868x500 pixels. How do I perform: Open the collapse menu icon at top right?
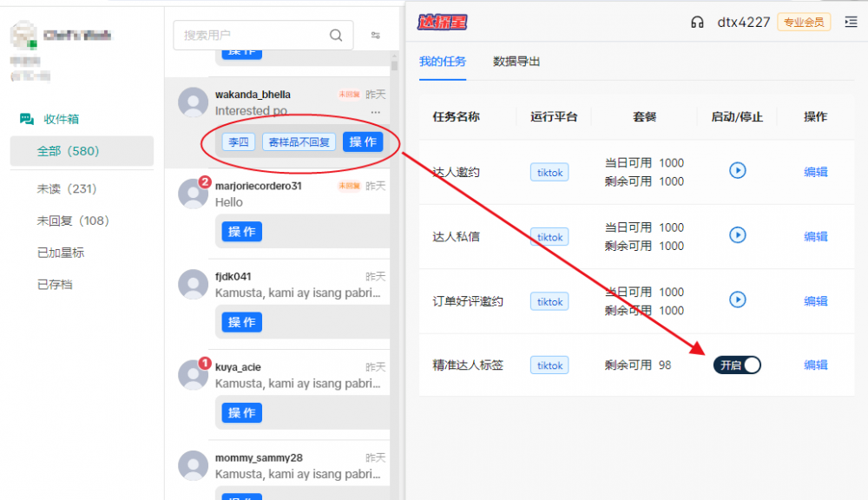click(x=850, y=23)
